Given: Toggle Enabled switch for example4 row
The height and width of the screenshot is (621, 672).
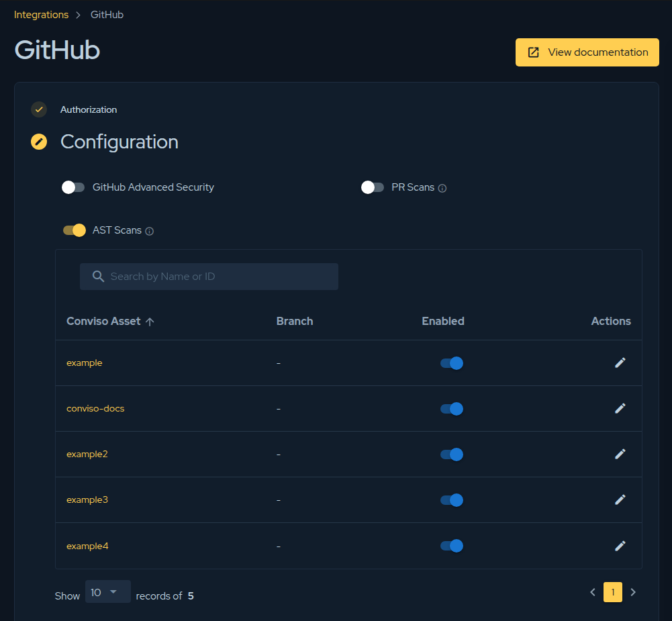Looking at the screenshot, I should [452, 546].
